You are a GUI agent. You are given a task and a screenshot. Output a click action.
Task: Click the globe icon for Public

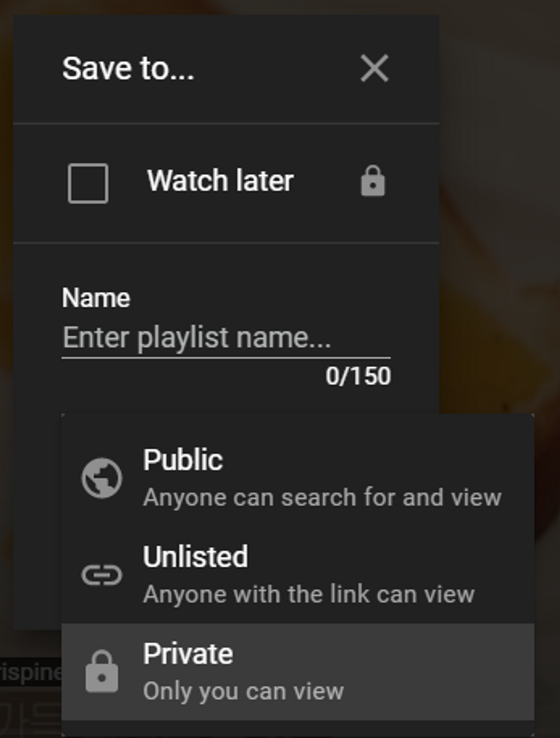[102, 478]
